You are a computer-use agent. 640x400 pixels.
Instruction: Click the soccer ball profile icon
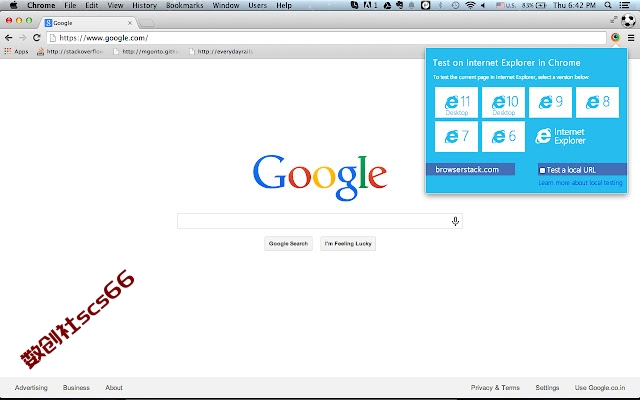pyautogui.click(x=628, y=20)
